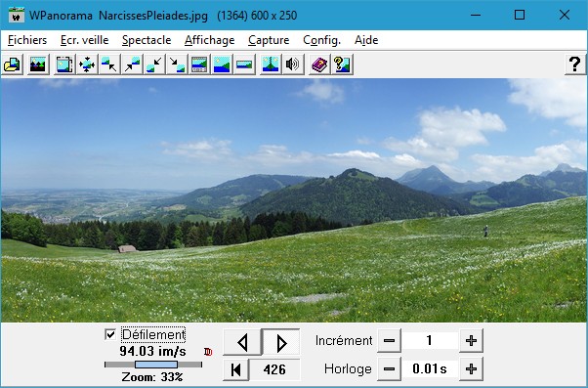The image size is (588, 388).
Task: Click the question mark over picture icon
Action: [x=342, y=65]
